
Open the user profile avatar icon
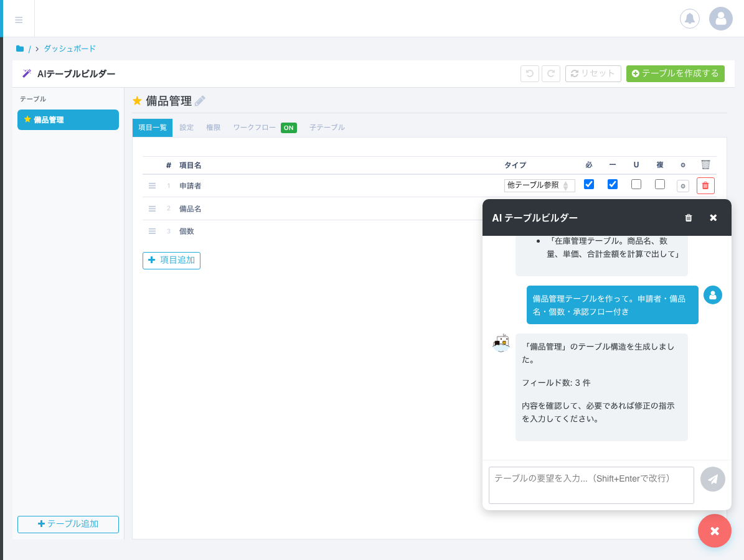point(720,18)
